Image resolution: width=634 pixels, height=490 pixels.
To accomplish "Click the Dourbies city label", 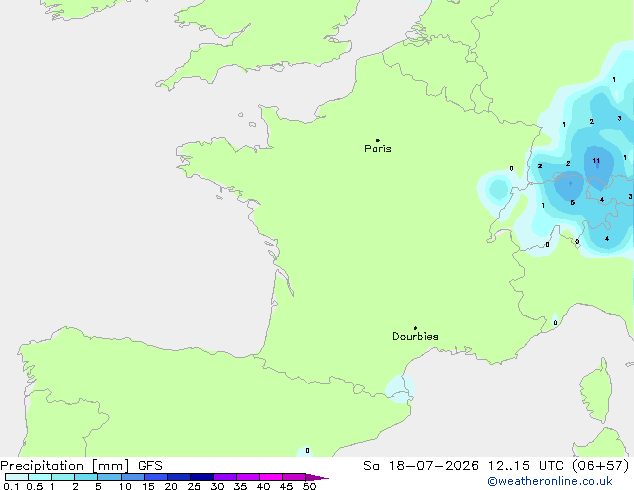I will [x=415, y=336].
